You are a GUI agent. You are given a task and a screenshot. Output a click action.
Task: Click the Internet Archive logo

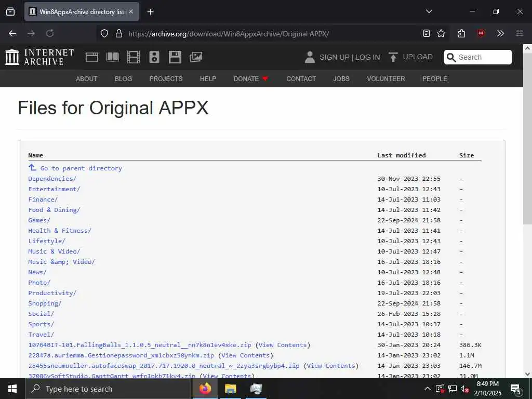click(39, 57)
